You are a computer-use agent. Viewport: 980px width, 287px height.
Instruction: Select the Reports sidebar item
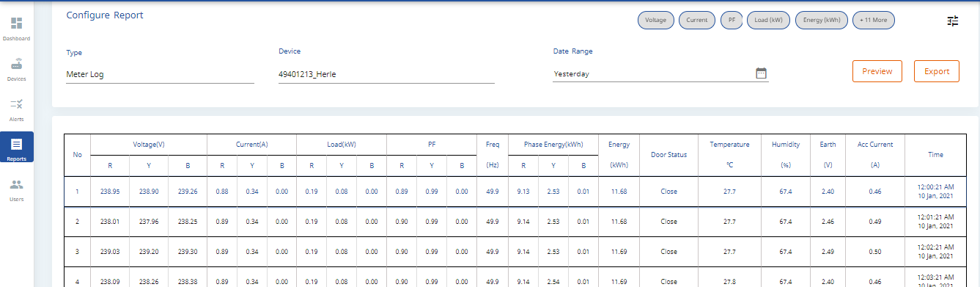click(x=16, y=147)
